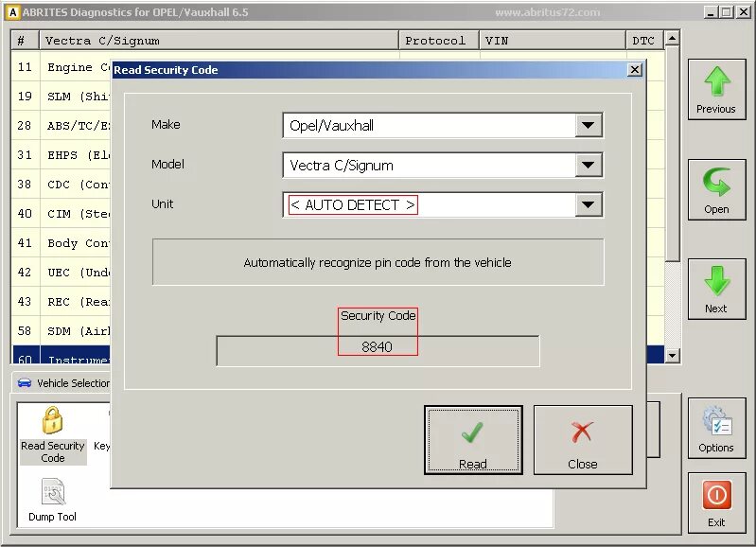
Task: Select row 43 REC unit
Action: click(62, 302)
